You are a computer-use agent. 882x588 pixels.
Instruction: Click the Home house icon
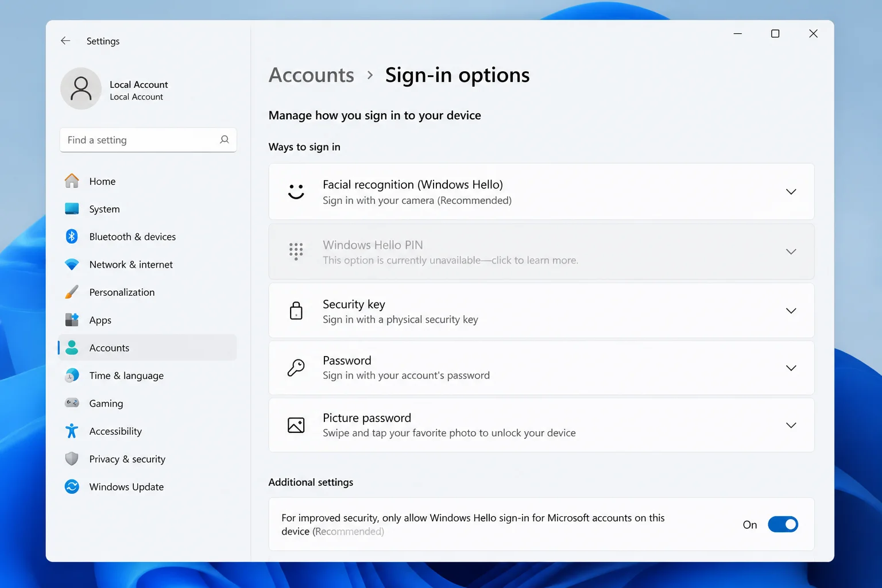(x=72, y=181)
